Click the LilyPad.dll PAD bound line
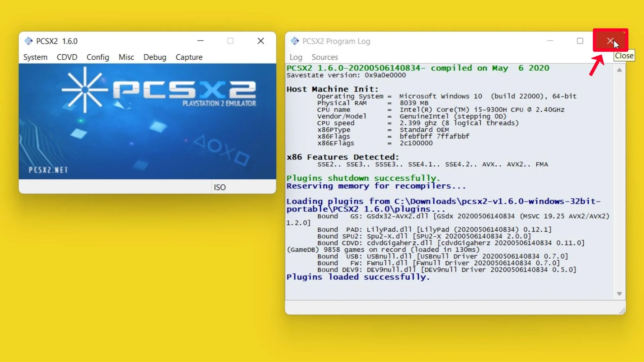This screenshot has height=362, width=644. [x=434, y=230]
